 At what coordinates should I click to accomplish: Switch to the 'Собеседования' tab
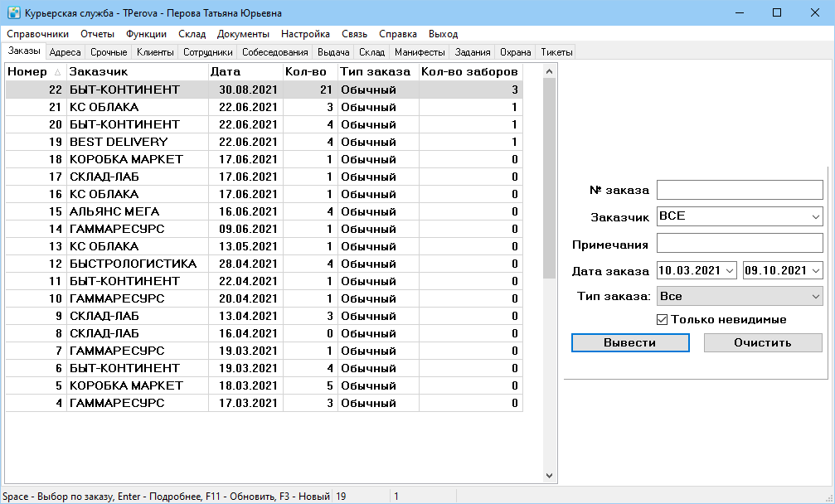[x=274, y=52]
